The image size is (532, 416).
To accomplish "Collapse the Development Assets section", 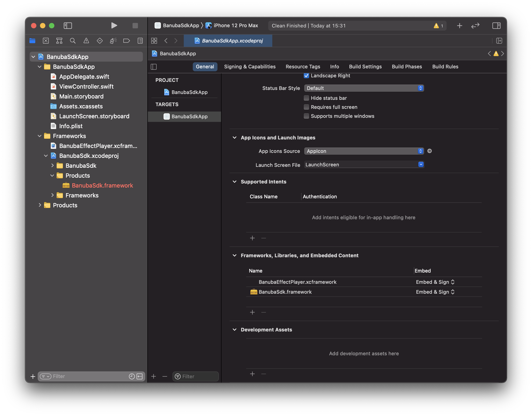I will click(x=235, y=329).
